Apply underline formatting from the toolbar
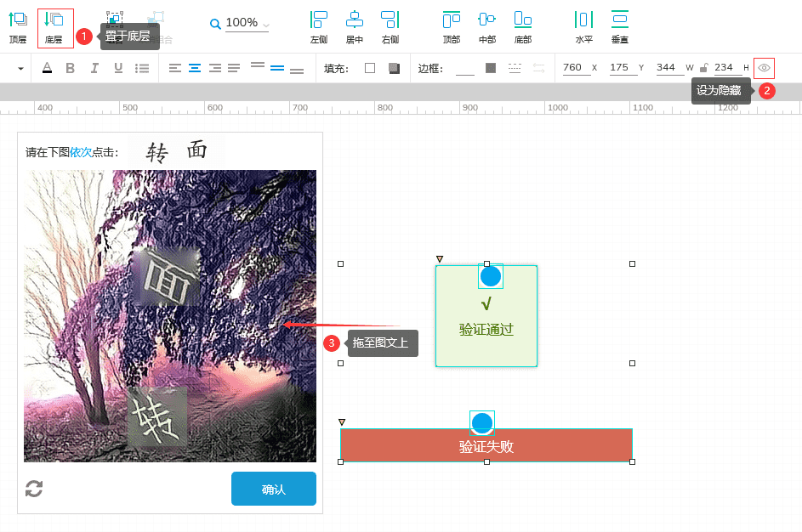Image resolution: width=802 pixels, height=532 pixels. [116, 68]
